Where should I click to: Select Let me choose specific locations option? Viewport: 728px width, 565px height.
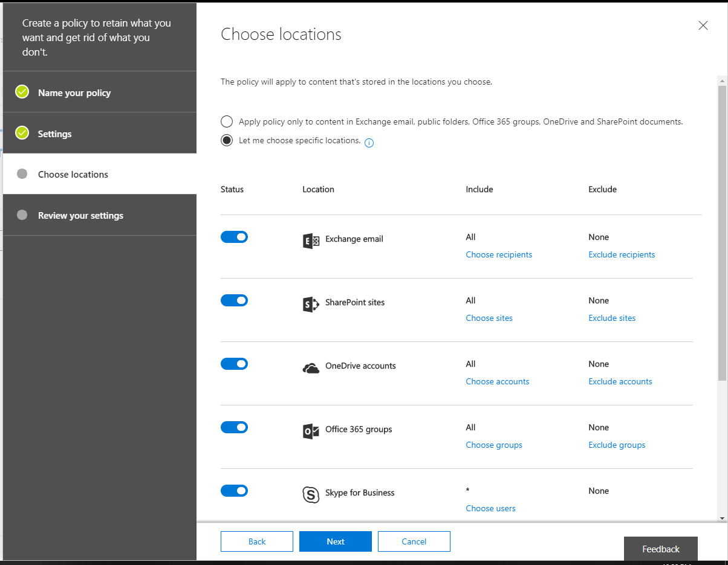[227, 140]
